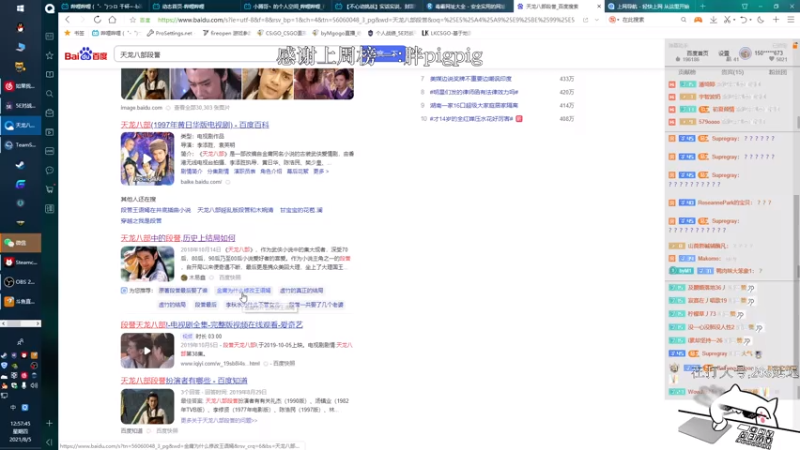Open a new tab with plus button
The width and height of the screenshot is (800, 450).
pos(703,6)
